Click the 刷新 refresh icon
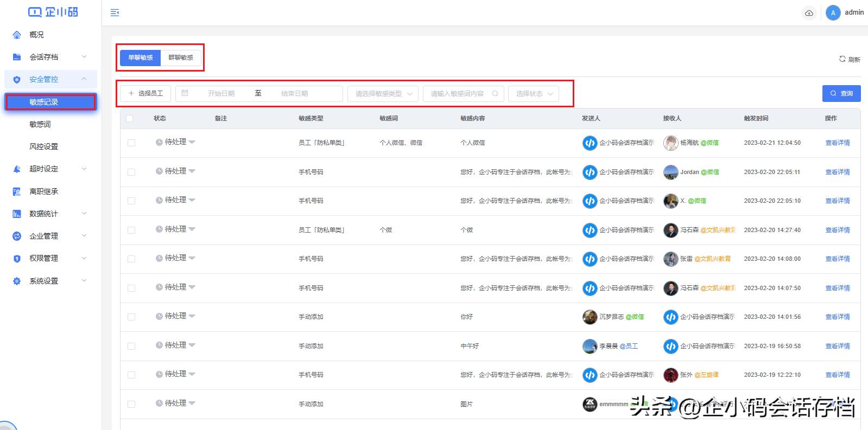 (x=842, y=59)
